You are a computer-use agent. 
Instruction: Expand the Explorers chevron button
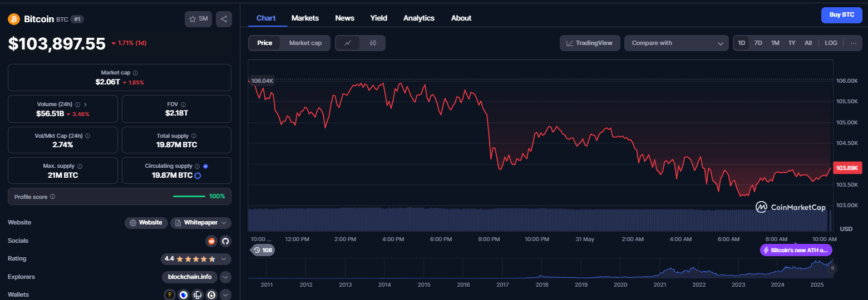(225, 277)
